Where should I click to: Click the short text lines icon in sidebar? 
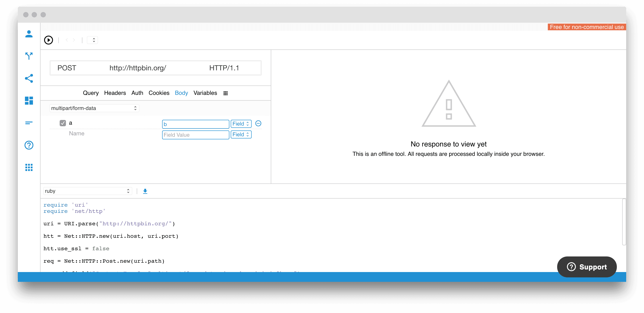coord(29,123)
